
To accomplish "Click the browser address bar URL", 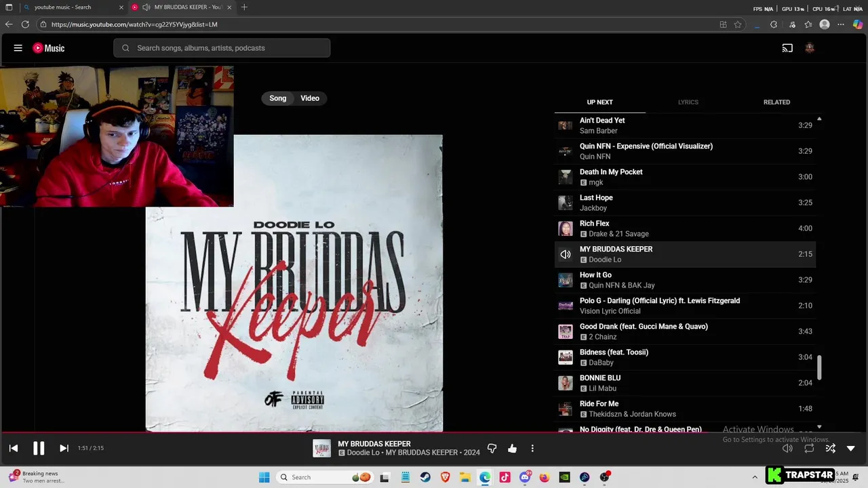I will point(134,24).
